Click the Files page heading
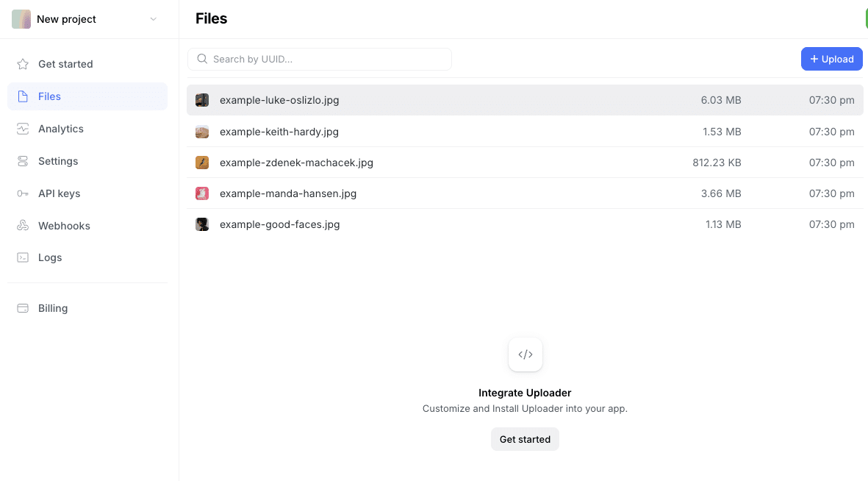The image size is (868, 481). pyautogui.click(x=212, y=19)
